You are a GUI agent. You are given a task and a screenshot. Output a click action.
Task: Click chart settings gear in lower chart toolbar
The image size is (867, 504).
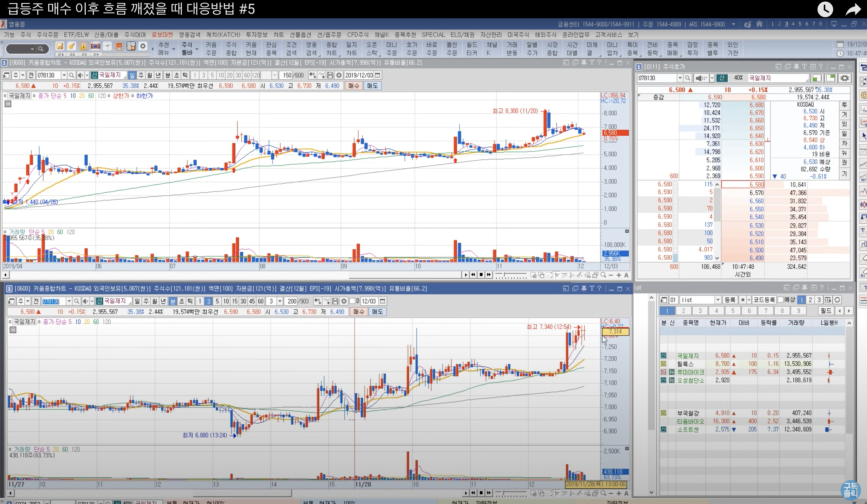(344, 301)
